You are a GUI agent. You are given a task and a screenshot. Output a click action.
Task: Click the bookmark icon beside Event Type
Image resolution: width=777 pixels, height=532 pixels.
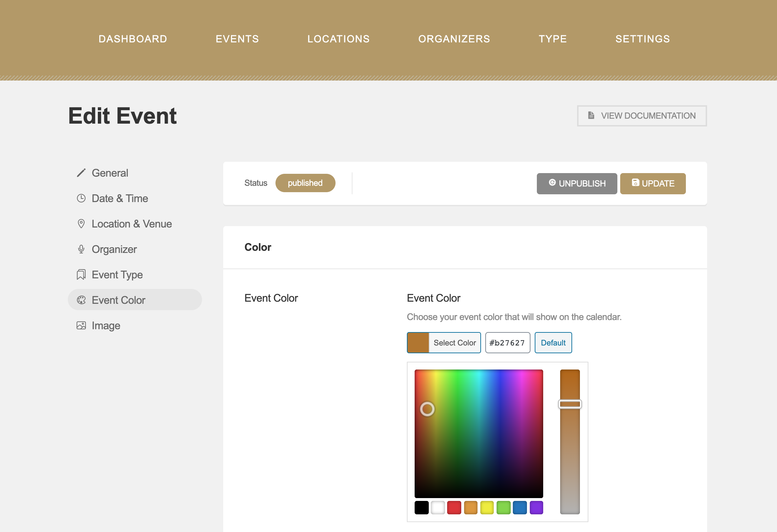(81, 275)
